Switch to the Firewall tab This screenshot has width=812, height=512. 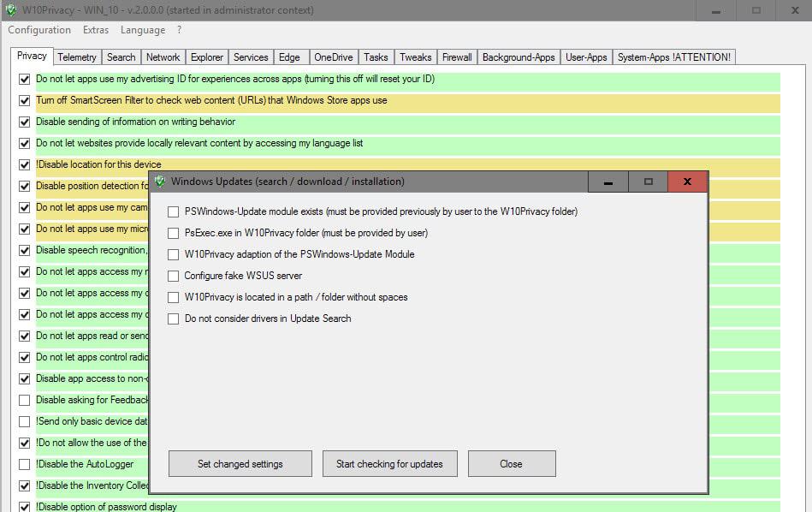tap(457, 57)
